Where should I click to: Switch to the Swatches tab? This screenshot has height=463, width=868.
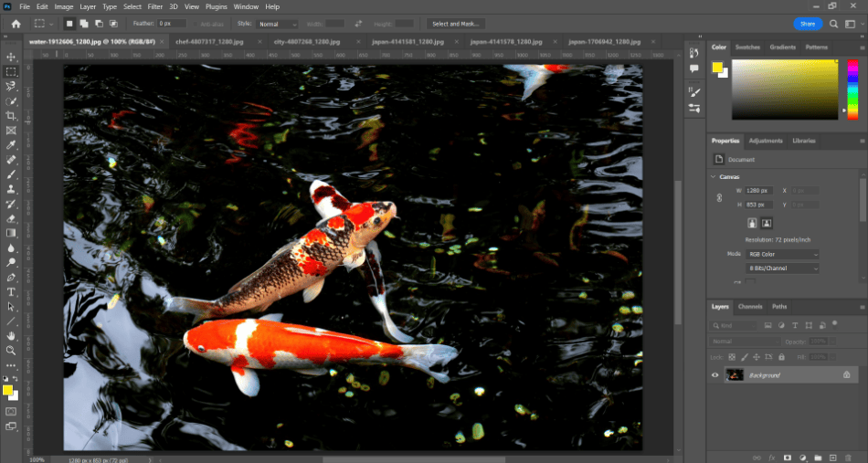(x=747, y=47)
